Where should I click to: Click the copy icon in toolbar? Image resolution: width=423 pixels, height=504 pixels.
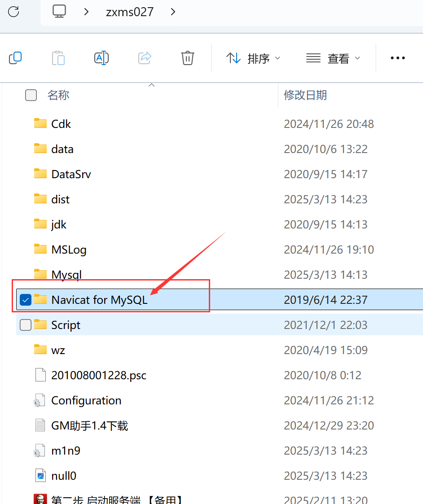coord(15,58)
